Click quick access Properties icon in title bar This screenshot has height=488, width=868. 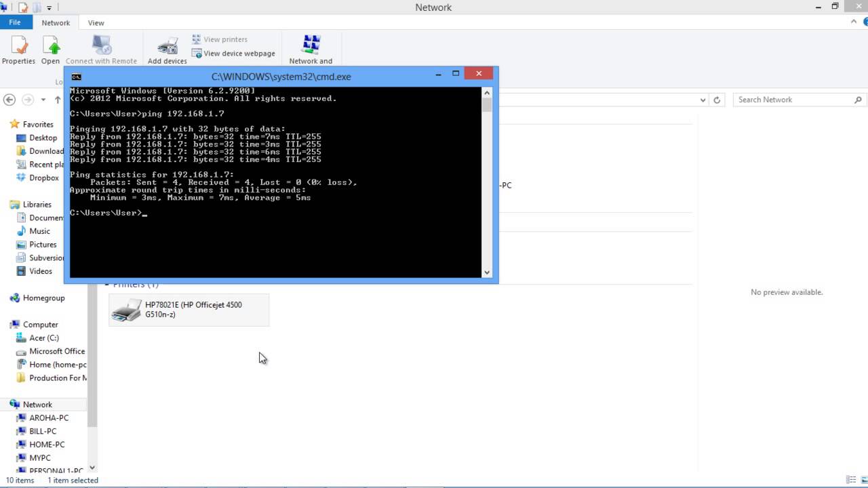[23, 7]
